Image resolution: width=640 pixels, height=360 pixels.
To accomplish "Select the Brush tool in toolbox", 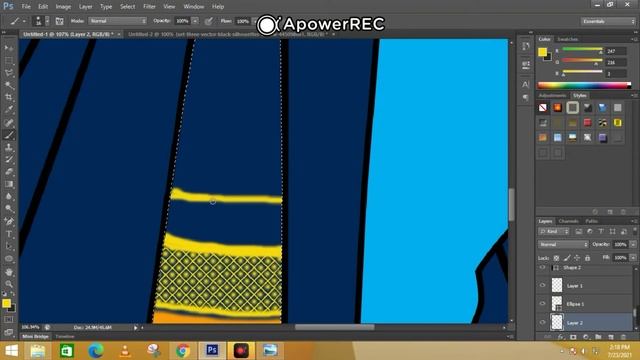I will coord(9,135).
